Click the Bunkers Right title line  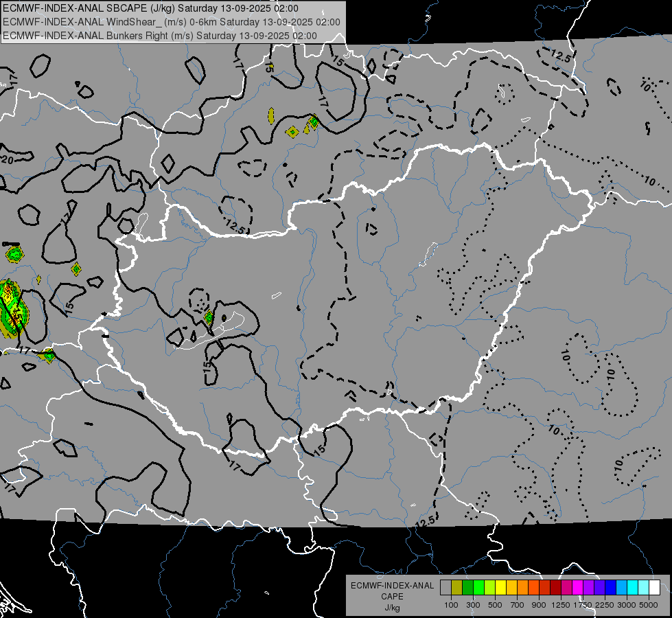[160, 36]
